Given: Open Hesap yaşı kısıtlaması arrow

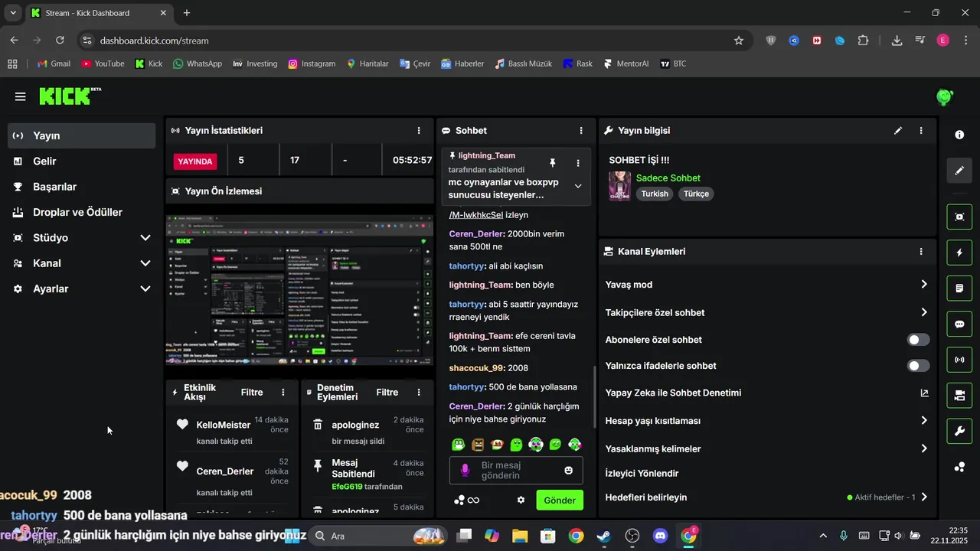Looking at the screenshot, I should coord(924,420).
